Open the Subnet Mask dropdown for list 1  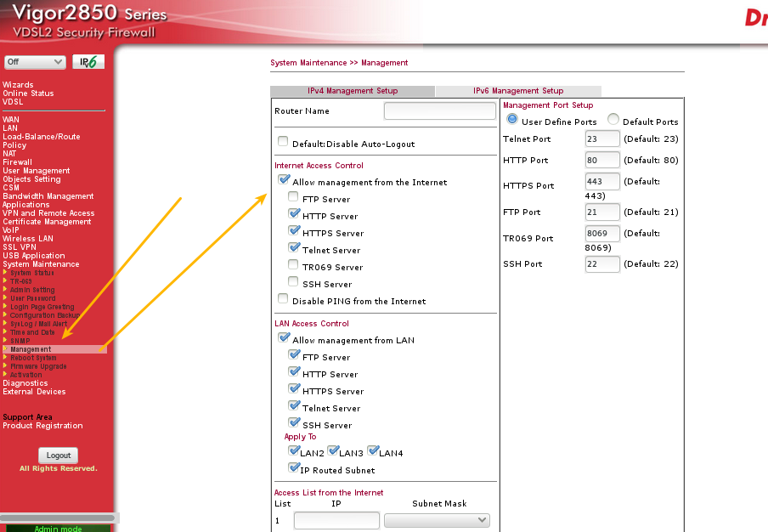pos(437,520)
